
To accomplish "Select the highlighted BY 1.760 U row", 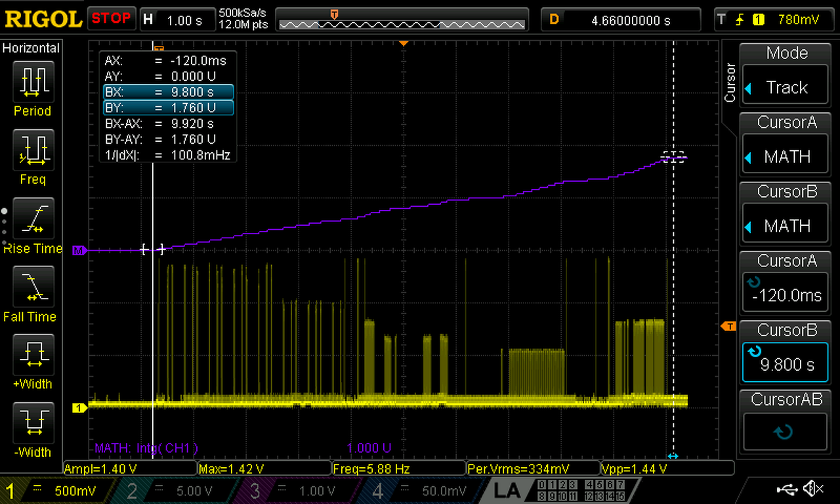I will 168,108.
